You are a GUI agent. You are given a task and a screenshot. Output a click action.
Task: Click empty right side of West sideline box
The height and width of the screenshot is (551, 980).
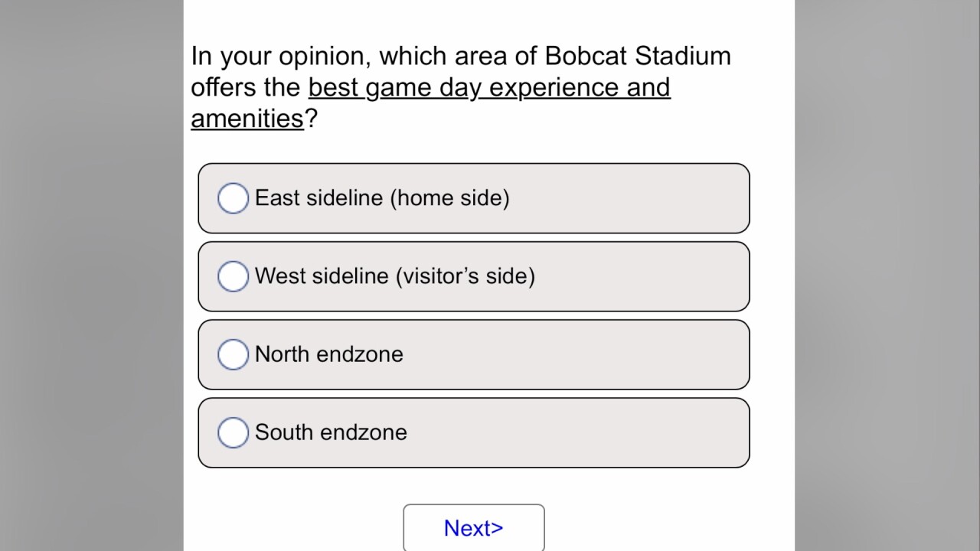[x=658, y=276]
